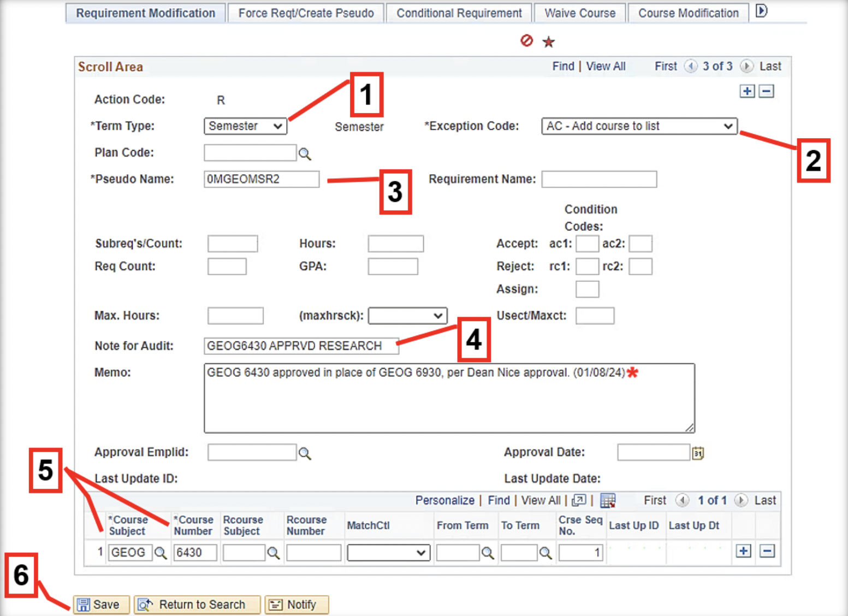Click the Course Subject lookup magnifier
The image size is (848, 616).
(161, 553)
